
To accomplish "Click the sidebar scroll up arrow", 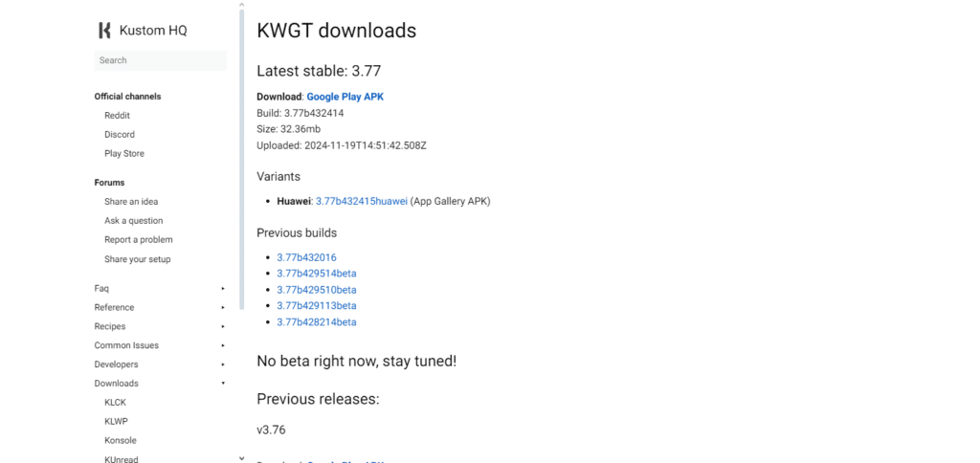I will click(x=242, y=5).
